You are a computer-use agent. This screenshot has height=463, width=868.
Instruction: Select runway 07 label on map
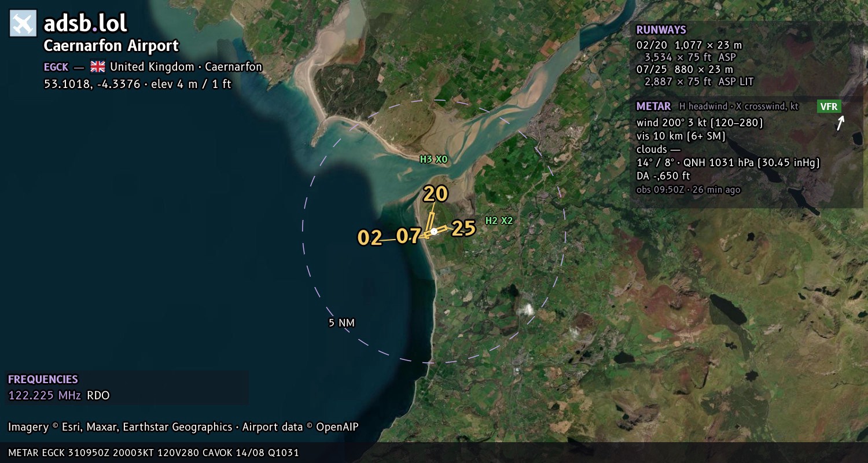[409, 236]
